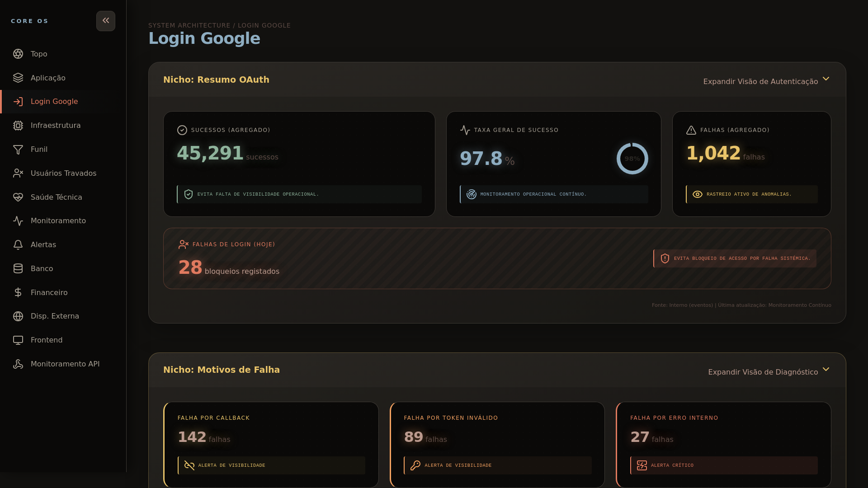The height and width of the screenshot is (488, 868).
Task: Click eye icon in Rastreio Ativo badge
Action: coord(698,194)
